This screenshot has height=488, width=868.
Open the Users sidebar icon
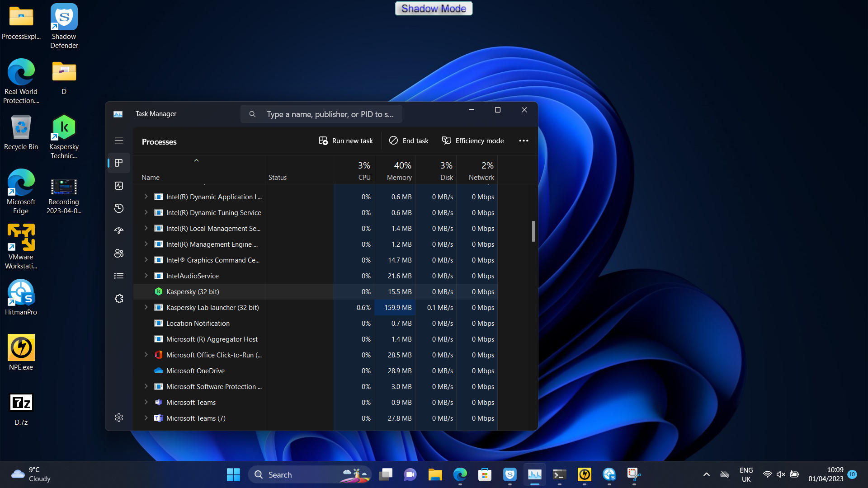tap(119, 253)
